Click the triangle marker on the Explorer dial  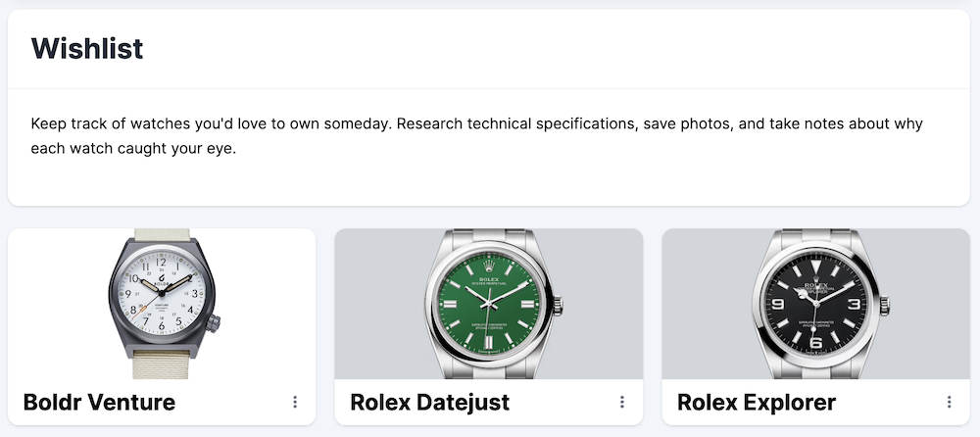tap(816, 266)
